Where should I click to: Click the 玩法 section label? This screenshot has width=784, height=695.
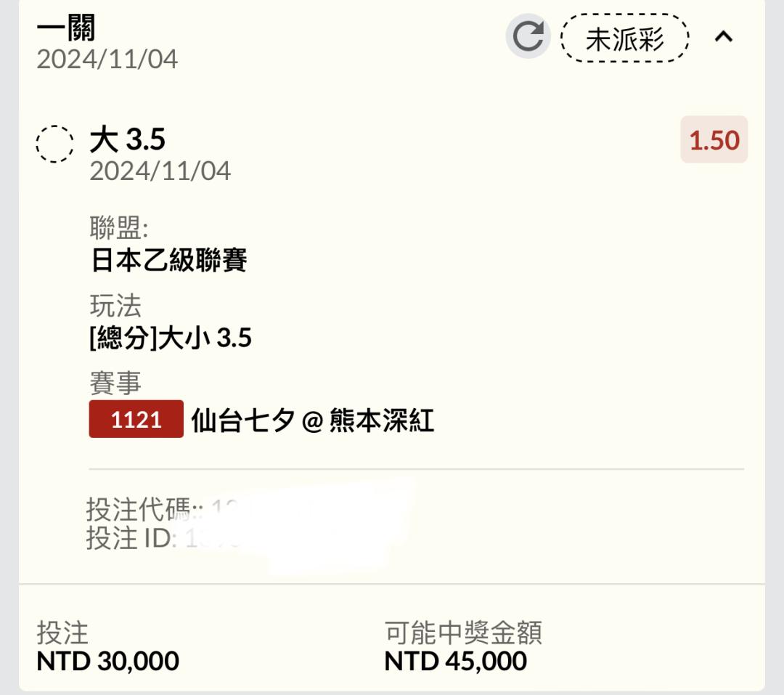point(115,305)
